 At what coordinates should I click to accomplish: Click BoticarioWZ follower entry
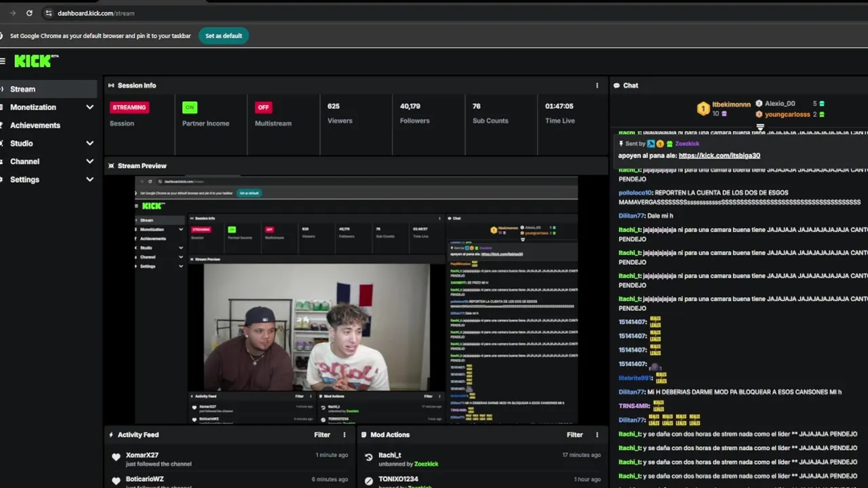(x=231, y=481)
